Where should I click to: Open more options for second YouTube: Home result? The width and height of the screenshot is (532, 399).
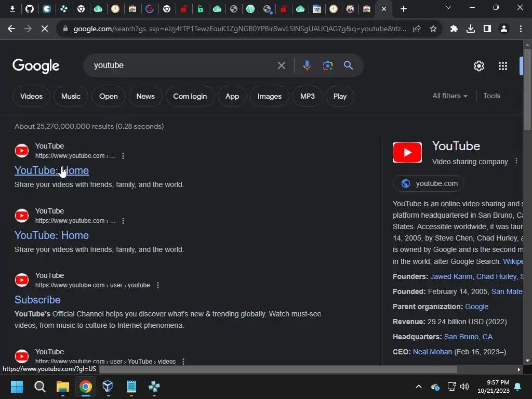point(123,221)
